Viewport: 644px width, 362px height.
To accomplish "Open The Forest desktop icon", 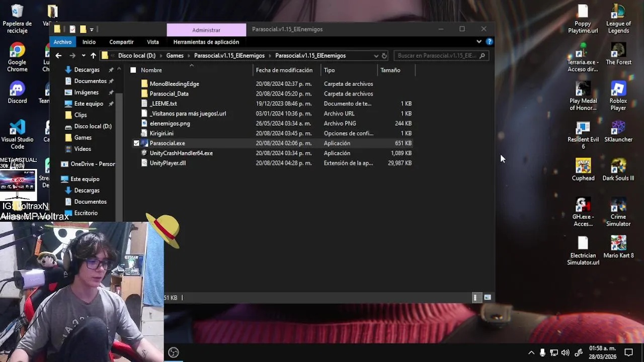I will click(x=618, y=54).
